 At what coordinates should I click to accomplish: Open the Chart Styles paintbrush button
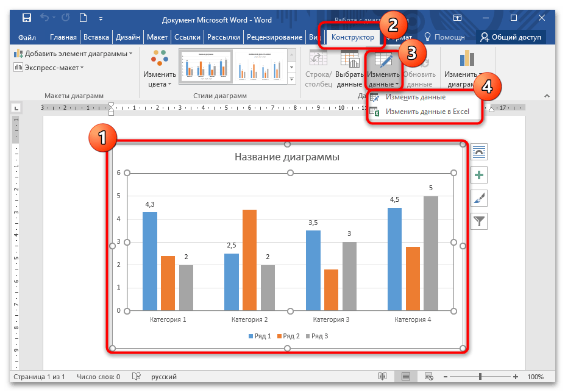479,198
